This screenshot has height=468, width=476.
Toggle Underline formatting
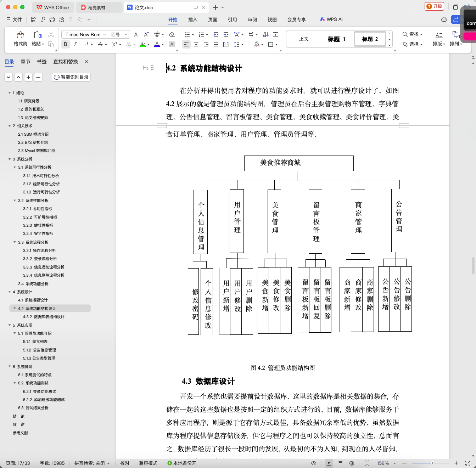pos(86,44)
